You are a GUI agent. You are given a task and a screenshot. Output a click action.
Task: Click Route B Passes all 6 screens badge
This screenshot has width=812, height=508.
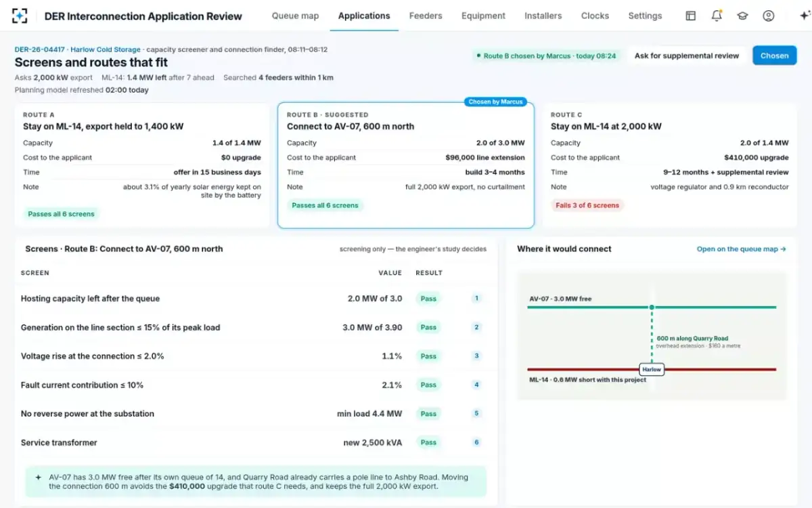[x=325, y=205]
